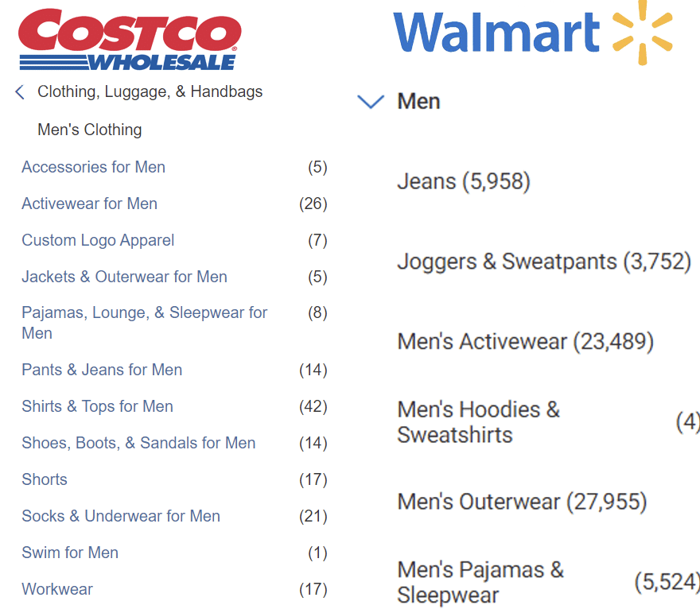Collapse the Men category chevron
Viewport: 700px width, 609px height.
(371, 101)
